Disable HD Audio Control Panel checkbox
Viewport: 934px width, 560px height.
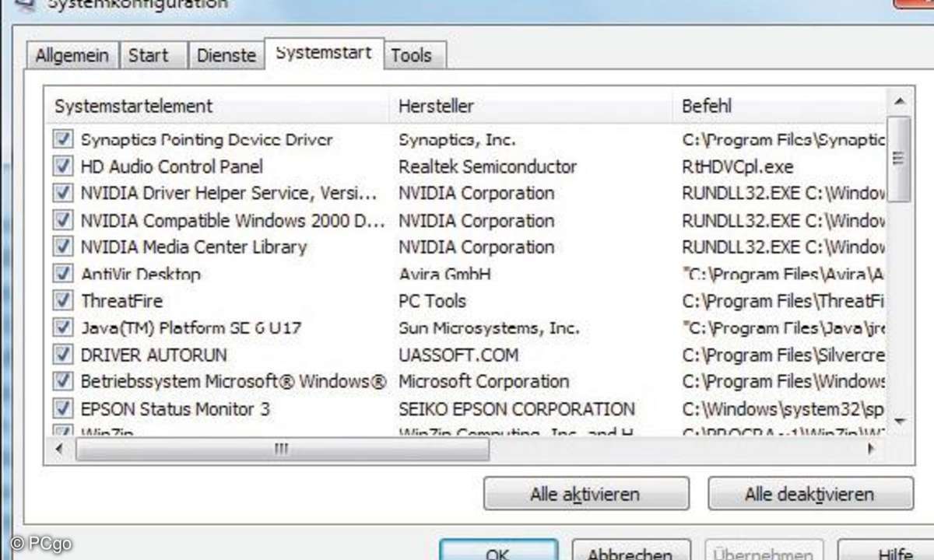(62, 166)
